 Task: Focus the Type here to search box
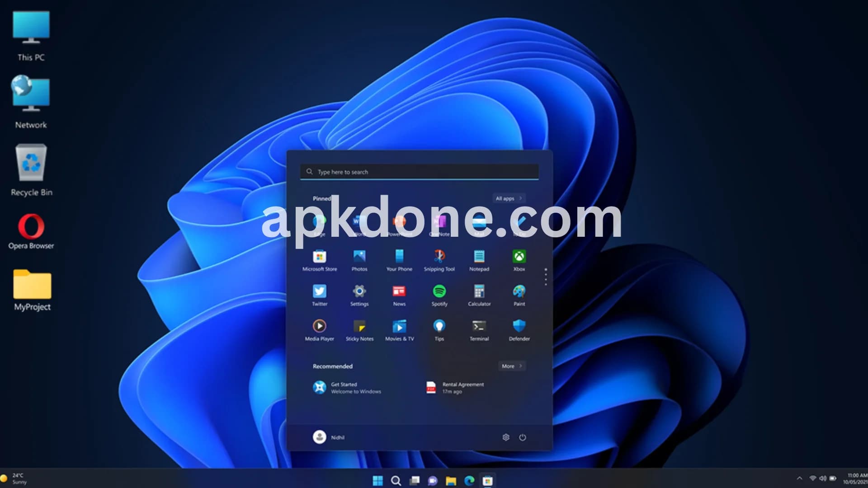(x=420, y=172)
